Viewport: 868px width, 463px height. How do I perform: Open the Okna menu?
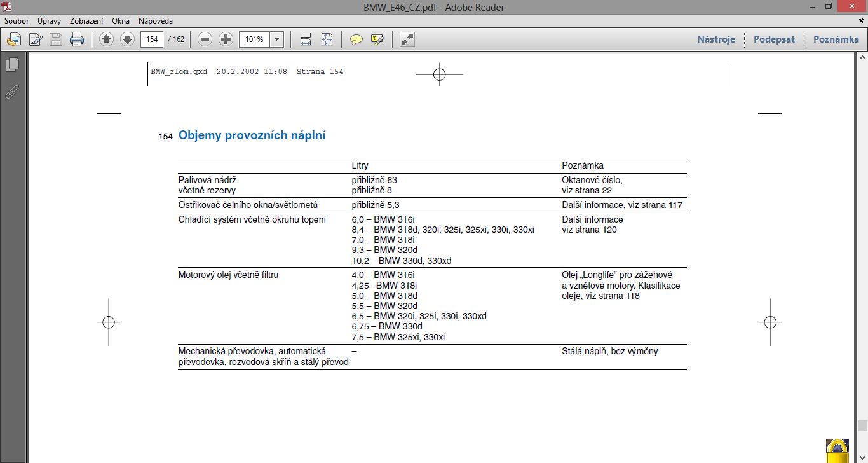[x=121, y=21]
